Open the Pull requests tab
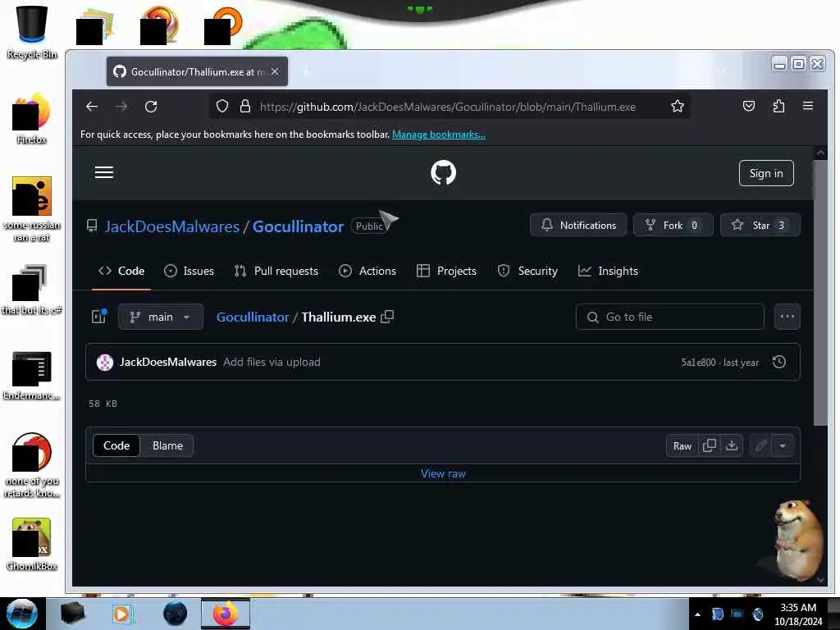840x630 pixels. click(x=276, y=271)
